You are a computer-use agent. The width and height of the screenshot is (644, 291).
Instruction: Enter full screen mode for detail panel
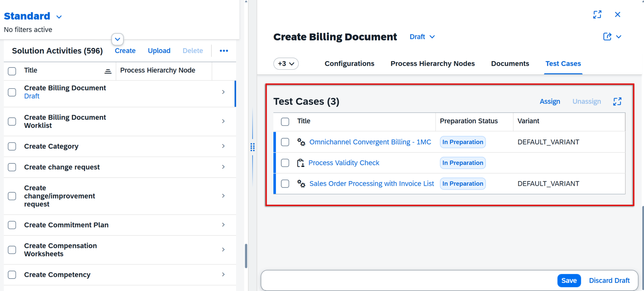click(597, 14)
